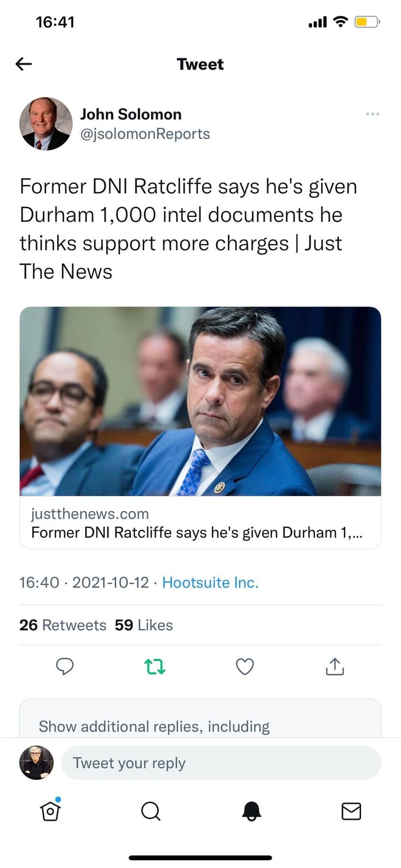The width and height of the screenshot is (401, 868).
Task: Open Direct Messages envelope icon
Action: (x=352, y=812)
